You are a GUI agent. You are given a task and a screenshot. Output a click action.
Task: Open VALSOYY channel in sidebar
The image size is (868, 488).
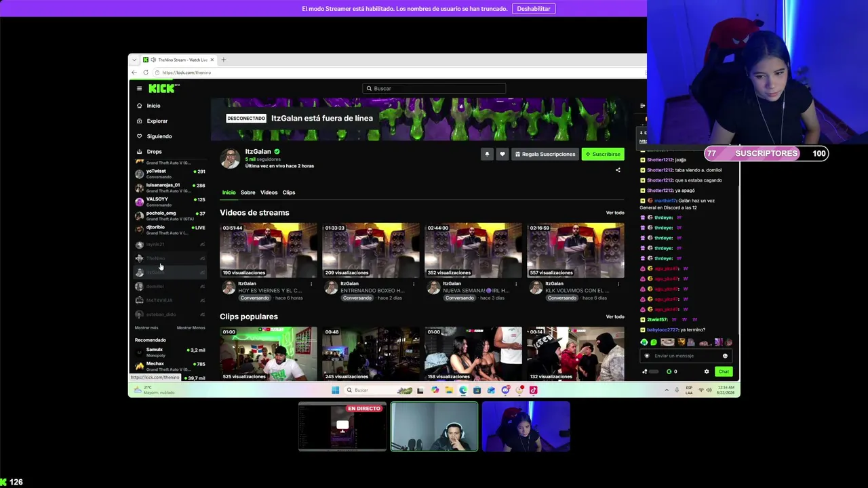[x=170, y=202]
